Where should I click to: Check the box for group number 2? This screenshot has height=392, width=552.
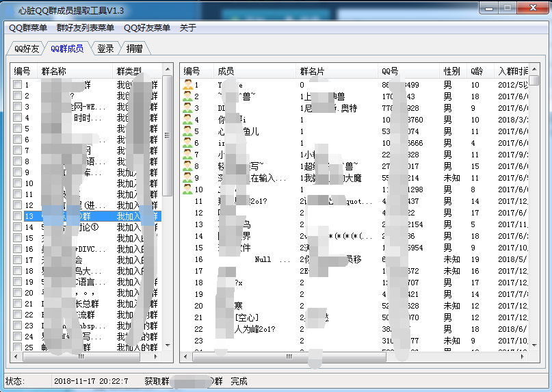tap(17, 96)
